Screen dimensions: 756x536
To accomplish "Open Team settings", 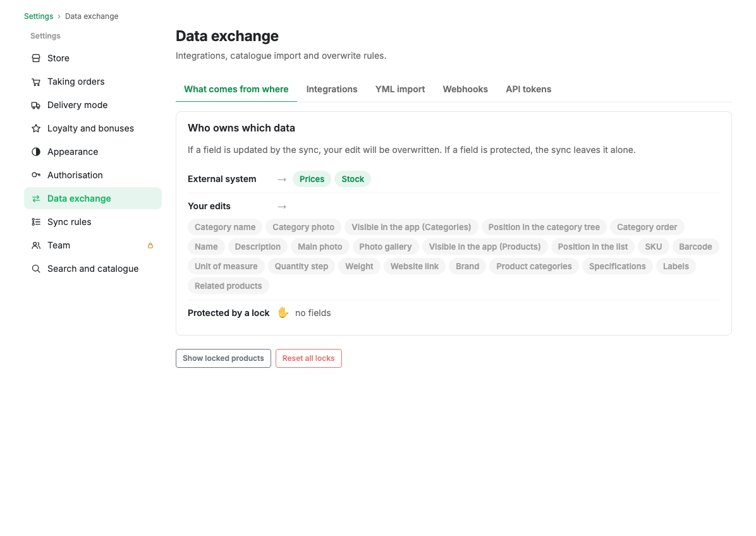I will 92,245.
